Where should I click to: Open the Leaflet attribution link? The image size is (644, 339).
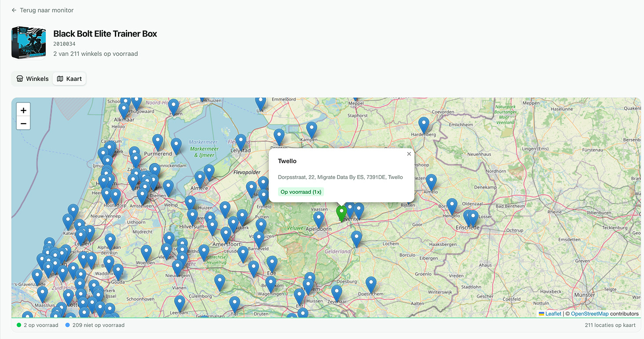[x=553, y=313]
